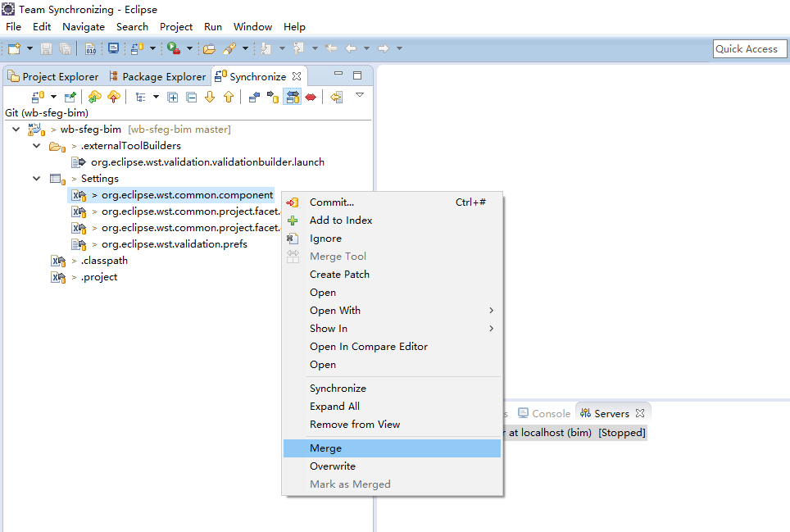Screen dimensions: 790x532
Task: Close the Synchronize view tab
Action: (297, 76)
